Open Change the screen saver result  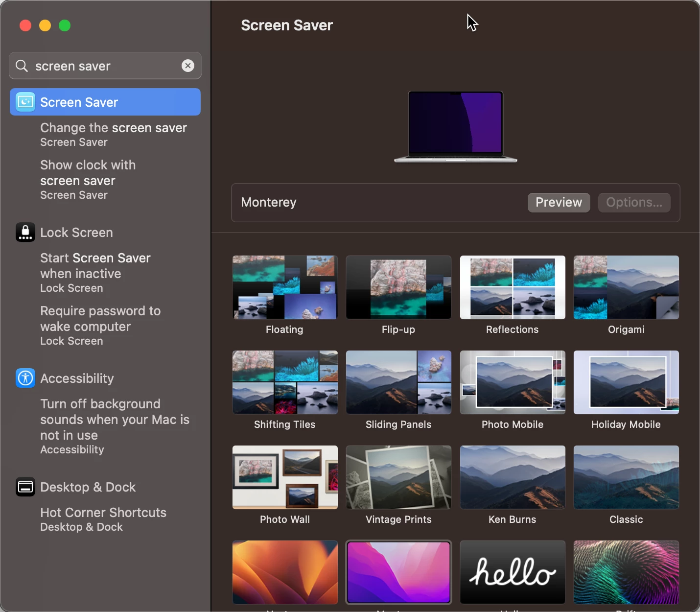(x=114, y=134)
